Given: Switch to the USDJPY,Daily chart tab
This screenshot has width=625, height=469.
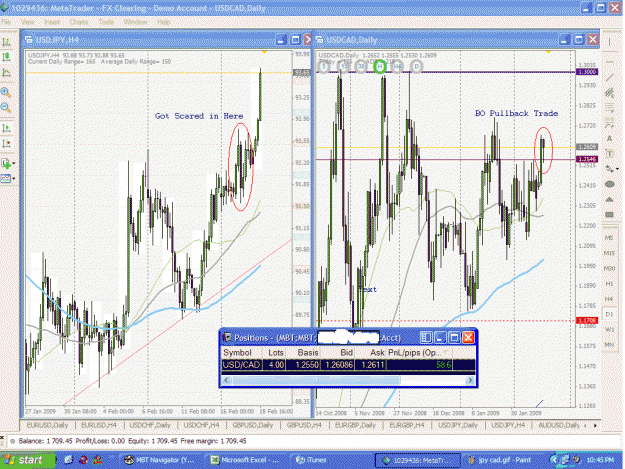Looking at the screenshot, I should click(458, 426).
